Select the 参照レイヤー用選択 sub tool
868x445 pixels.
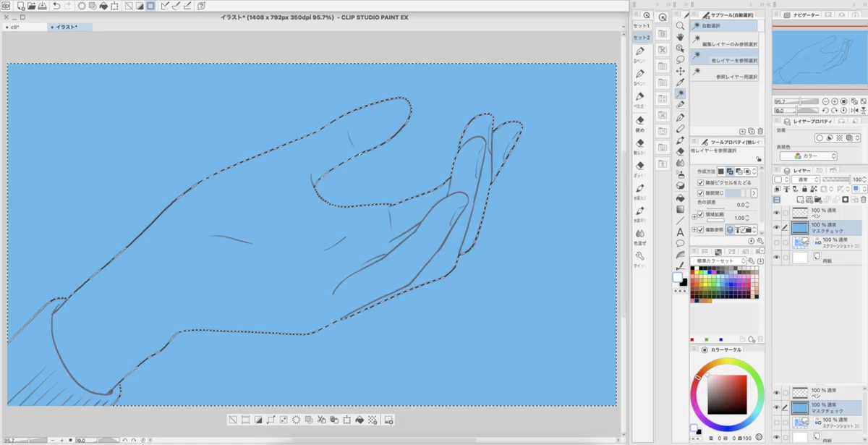click(x=724, y=74)
